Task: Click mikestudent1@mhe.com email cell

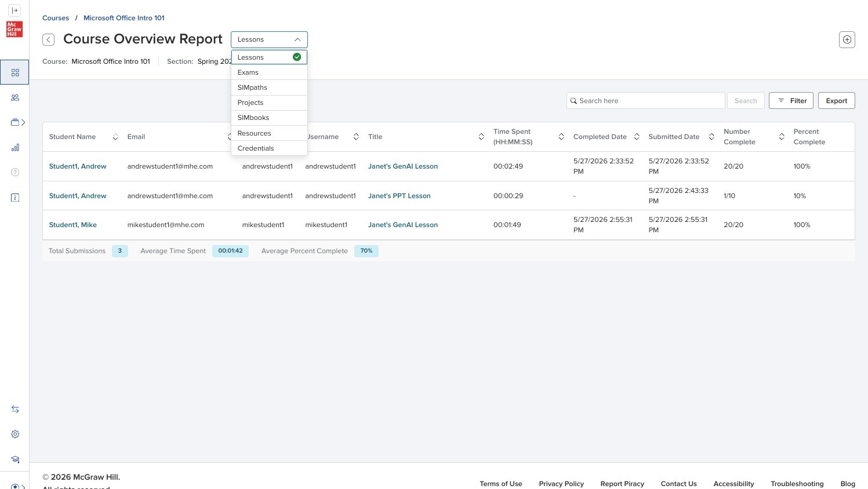Action: pyautogui.click(x=166, y=225)
